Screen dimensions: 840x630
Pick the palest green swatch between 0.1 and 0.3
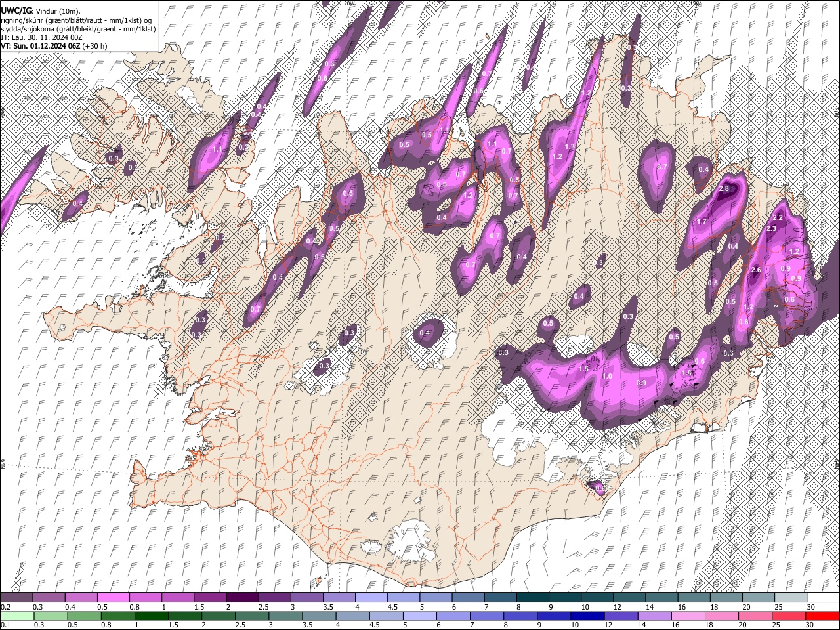(16, 616)
